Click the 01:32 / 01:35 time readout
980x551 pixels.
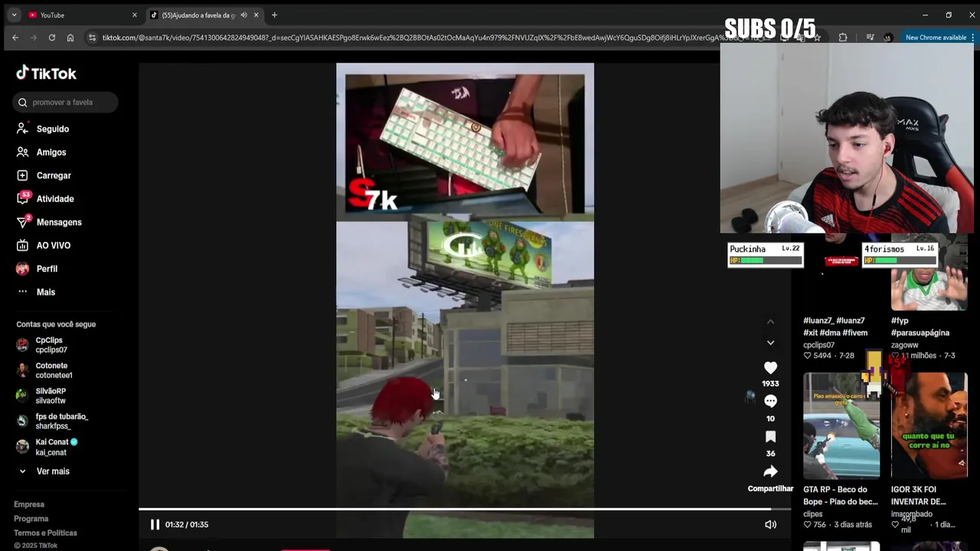(x=187, y=525)
